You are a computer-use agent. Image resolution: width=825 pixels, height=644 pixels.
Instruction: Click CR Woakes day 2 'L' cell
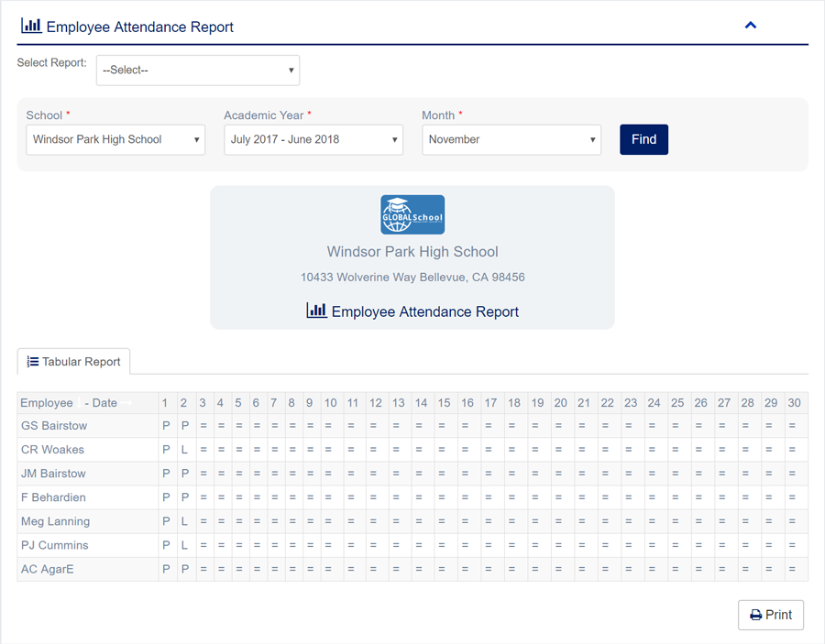(186, 450)
